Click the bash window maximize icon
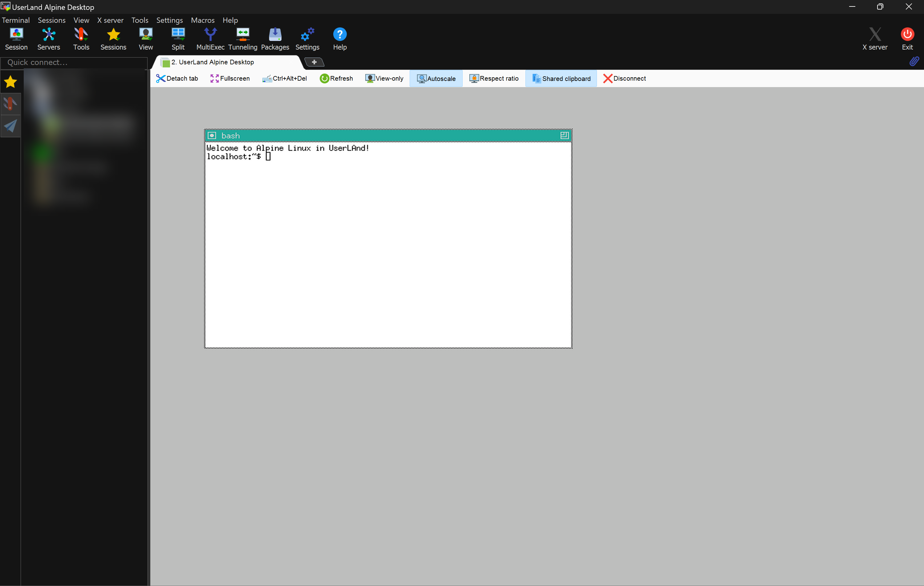 (x=564, y=135)
